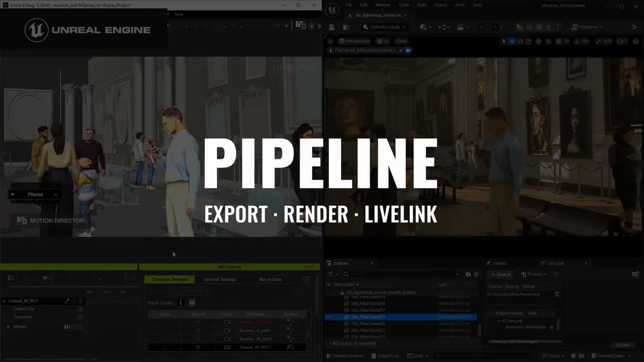This screenshot has height=362, width=644.
Task: Switch to General Settings tab
Action: pos(220,279)
